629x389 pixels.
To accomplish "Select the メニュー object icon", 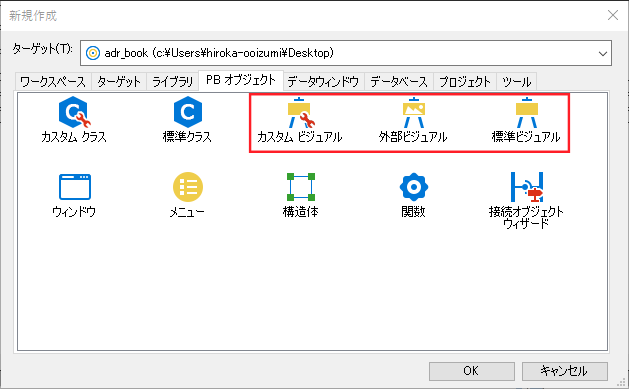I will 187,186.
